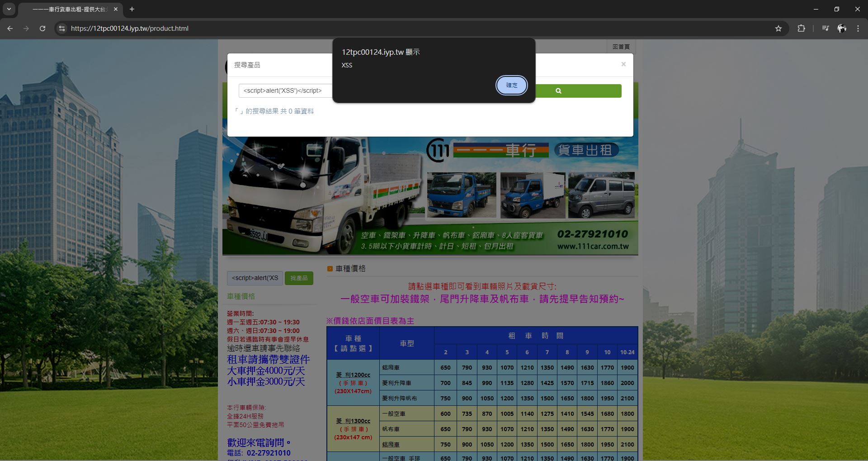Screen dimensions: 868x461
Task: Close the 一一一車行貨車出租 tab
Action: point(116,9)
